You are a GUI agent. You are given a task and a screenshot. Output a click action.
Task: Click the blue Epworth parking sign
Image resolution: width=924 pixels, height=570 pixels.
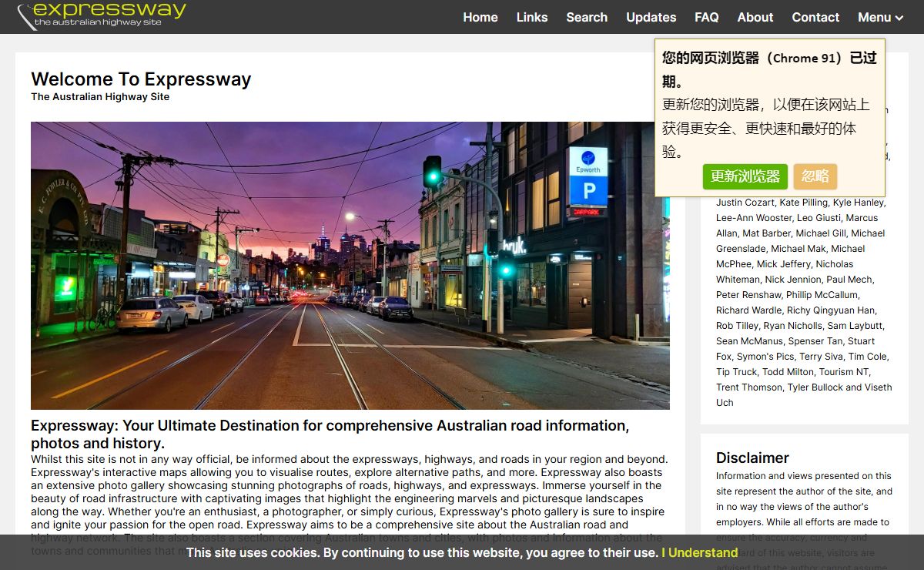(588, 177)
